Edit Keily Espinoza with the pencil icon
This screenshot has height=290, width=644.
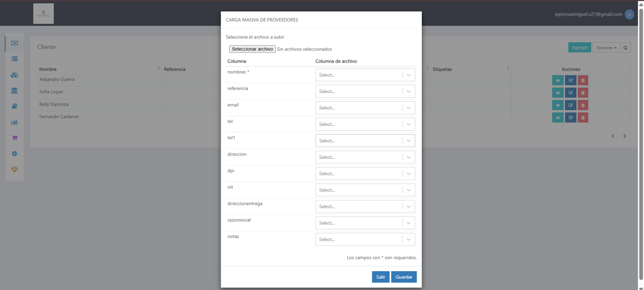570,105
